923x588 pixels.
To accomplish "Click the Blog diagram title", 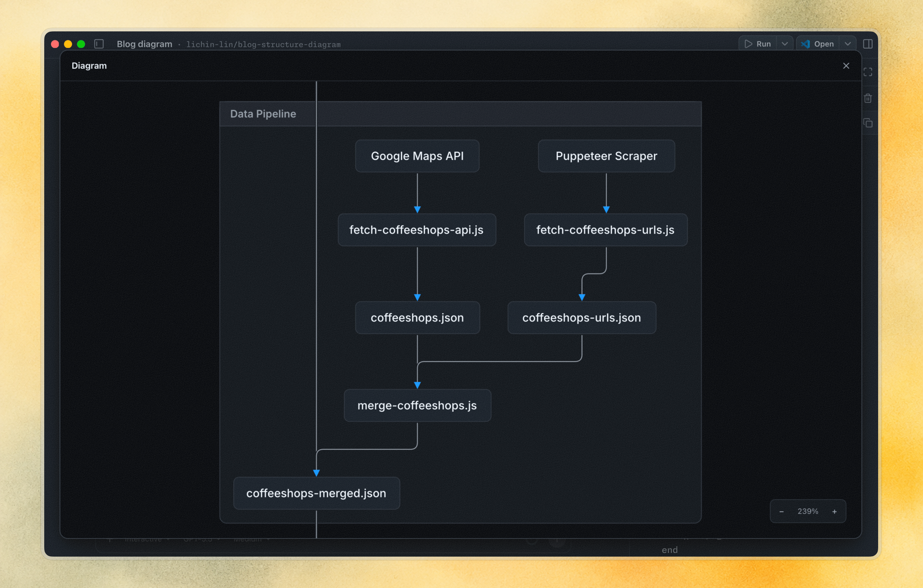I will pyautogui.click(x=145, y=44).
